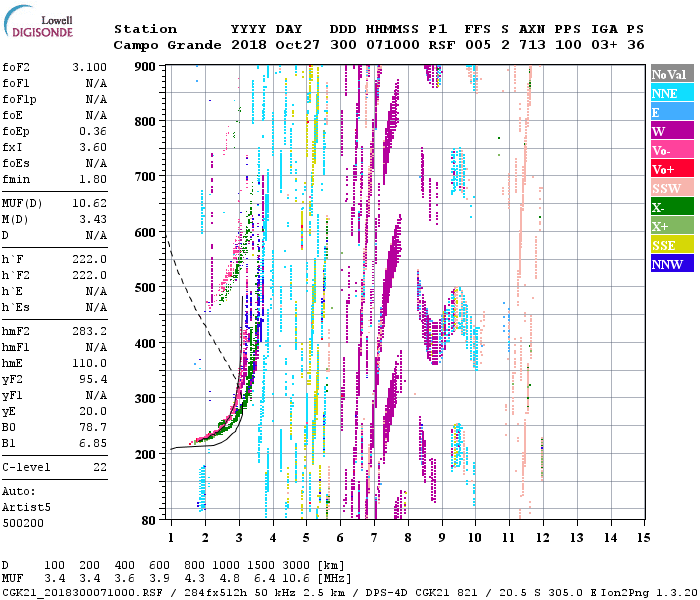Image resolution: width=700 pixels, height=600 pixels.
Task: Click the B1 value 6.85
Action: (x=93, y=443)
